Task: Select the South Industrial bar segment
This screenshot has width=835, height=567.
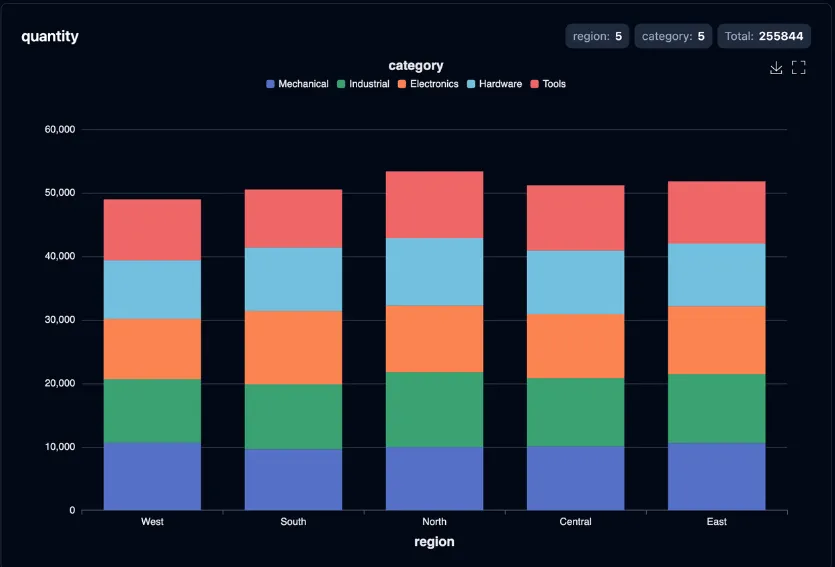Action: click(293, 417)
